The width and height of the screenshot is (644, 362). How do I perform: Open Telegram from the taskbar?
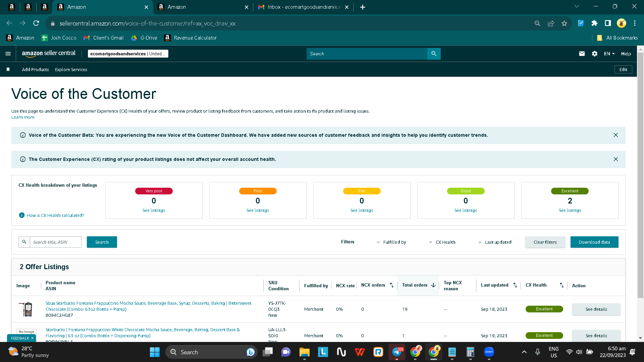[x=397, y=352]
